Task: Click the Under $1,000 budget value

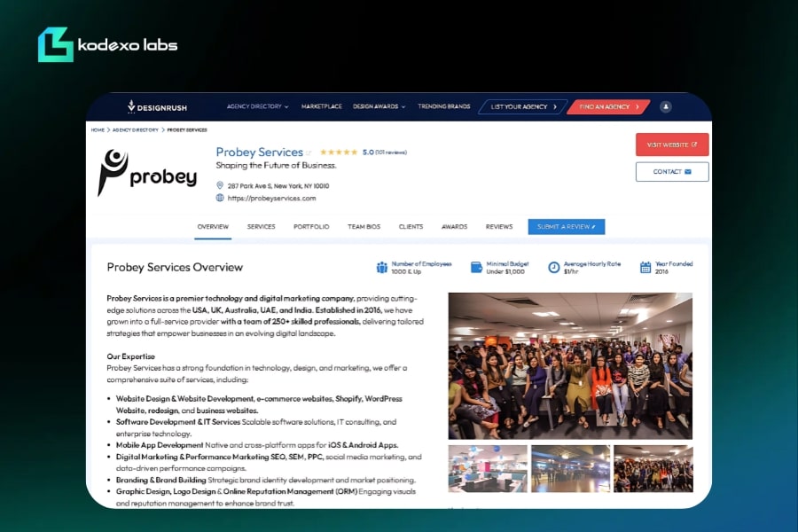Action: [x=505, y=272]
